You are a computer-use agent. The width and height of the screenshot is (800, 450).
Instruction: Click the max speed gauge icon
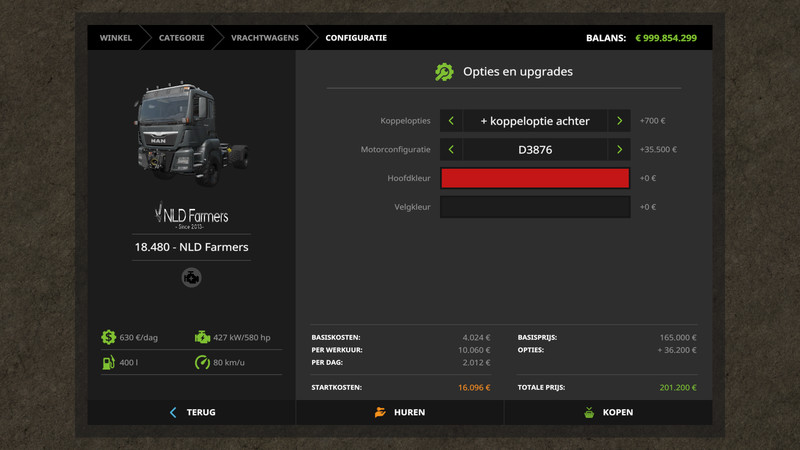tap(203, 362)
